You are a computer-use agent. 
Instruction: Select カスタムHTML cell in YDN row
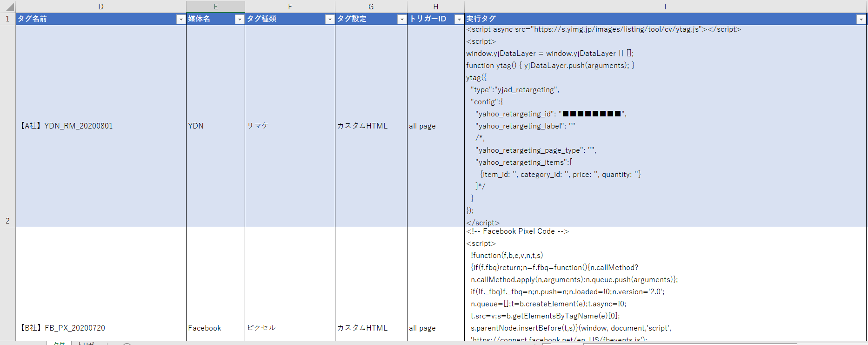pos(371,126)
